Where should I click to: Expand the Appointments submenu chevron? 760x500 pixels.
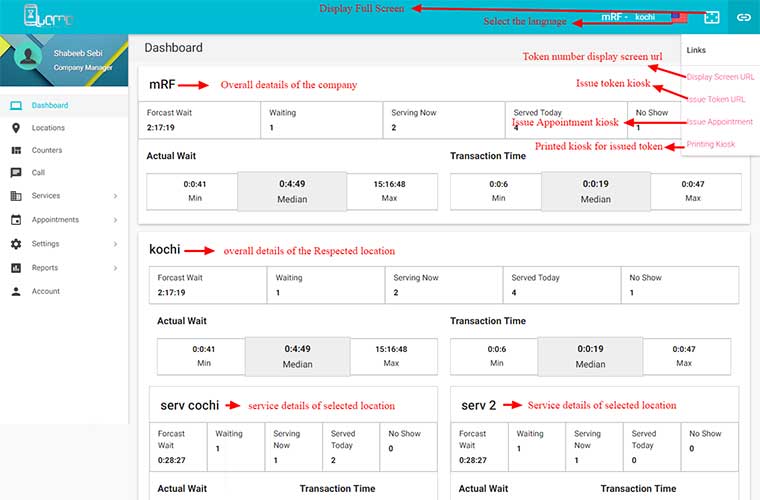click(115, 220)
